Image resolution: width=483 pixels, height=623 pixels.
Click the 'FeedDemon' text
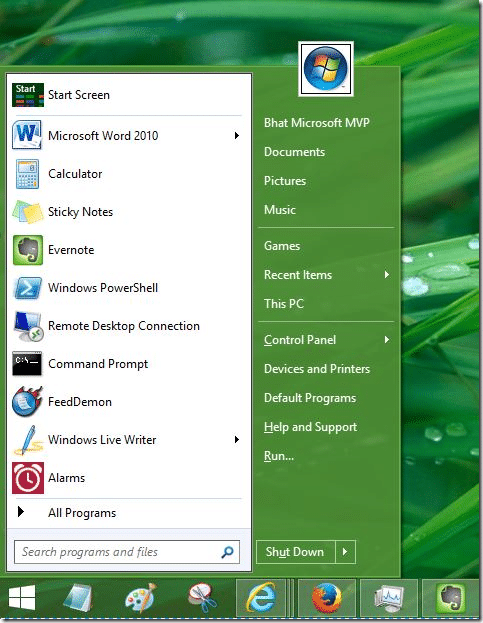pyautogui.click(x=79, y=402)
